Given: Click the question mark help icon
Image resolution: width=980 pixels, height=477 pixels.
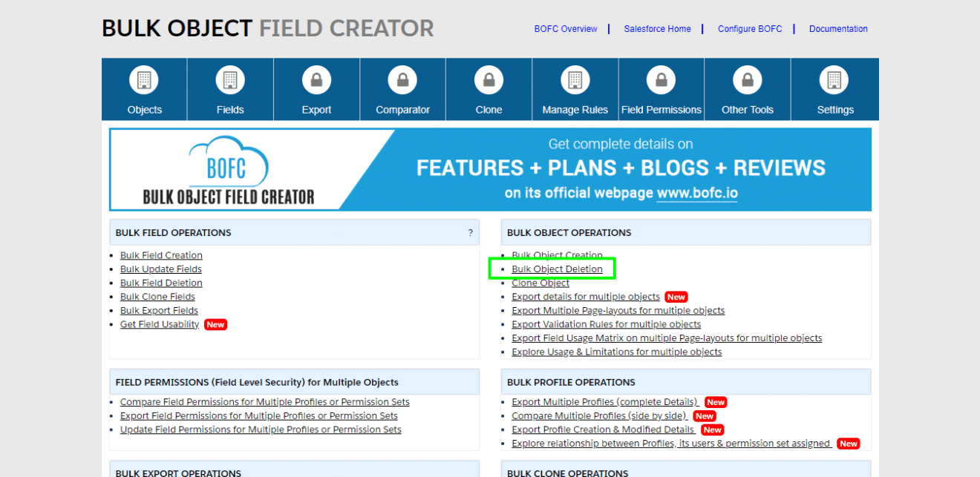Looking at the screenshot, I should pos(470,232).
